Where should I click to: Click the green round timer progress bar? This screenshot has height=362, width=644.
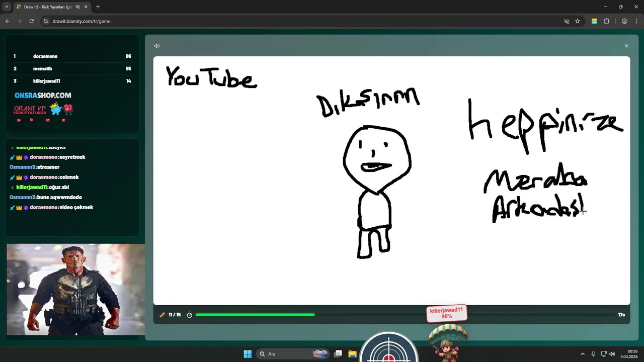point(255,315)
